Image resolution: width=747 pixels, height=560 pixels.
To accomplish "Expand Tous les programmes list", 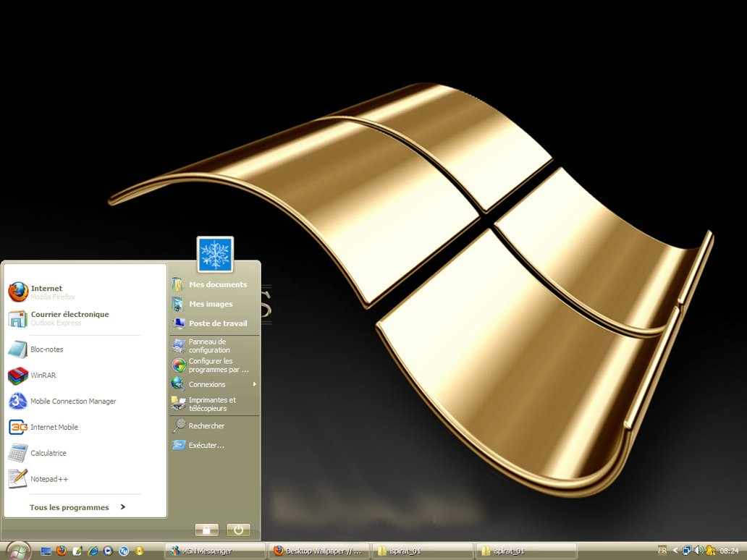I will tap(78, 507).
